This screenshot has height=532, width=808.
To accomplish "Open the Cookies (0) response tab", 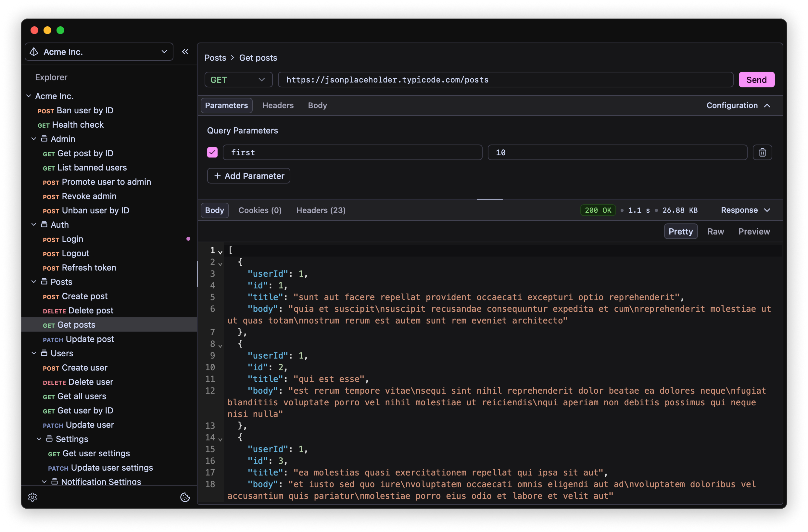I will (260, 210).
